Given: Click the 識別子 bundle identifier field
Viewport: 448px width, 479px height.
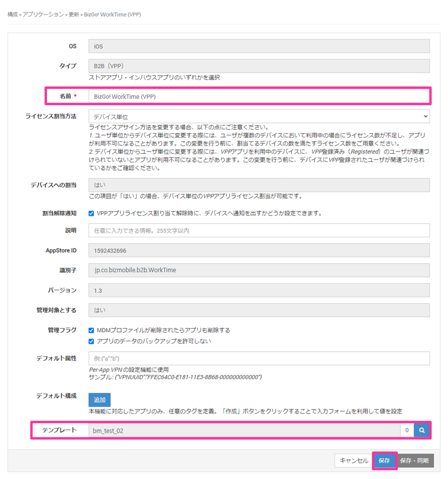Looking at the screenshot, I should (x=259, y=270).
